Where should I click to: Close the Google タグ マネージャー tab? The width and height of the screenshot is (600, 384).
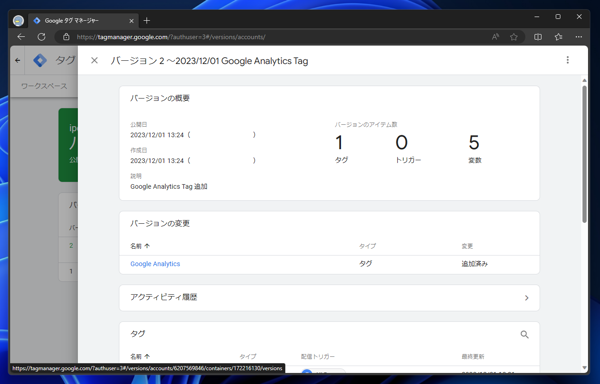[131, 21]
